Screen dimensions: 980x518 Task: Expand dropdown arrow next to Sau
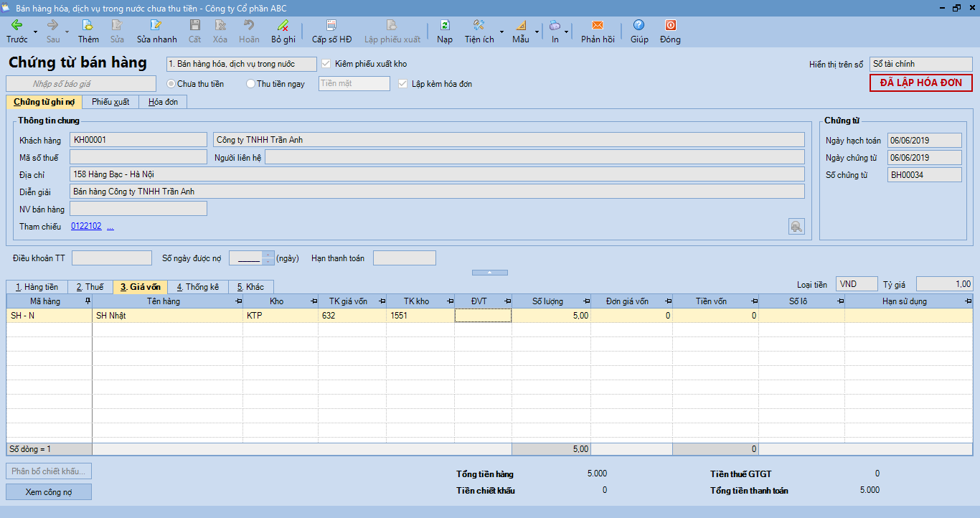[67, 32]
